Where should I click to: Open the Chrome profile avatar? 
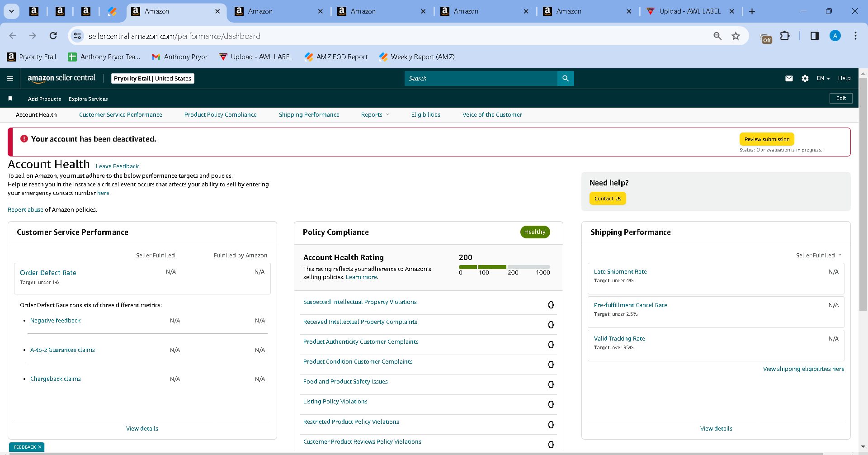coord(835,36)
